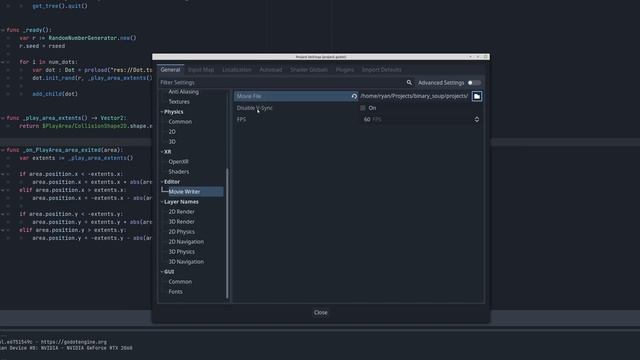
Task: Click the Disable V-Sync property label
Action: [x=254, y=108]
